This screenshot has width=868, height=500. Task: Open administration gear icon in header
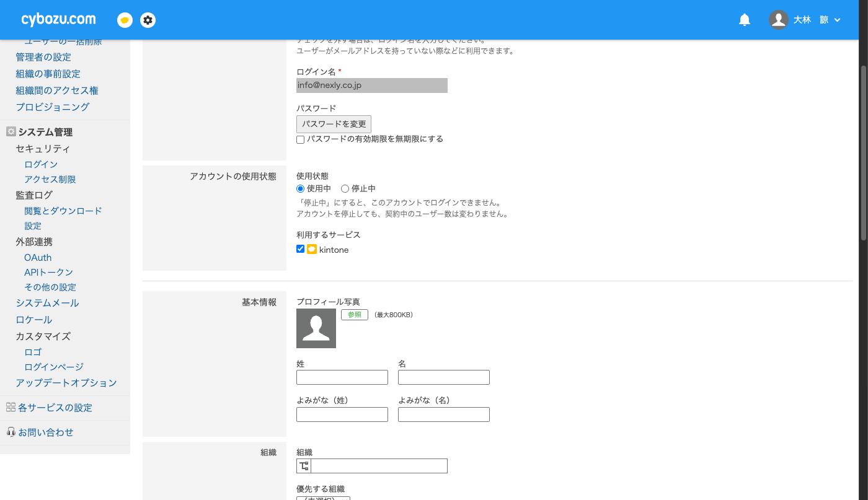pyautogui.click(x=148, y=20)
